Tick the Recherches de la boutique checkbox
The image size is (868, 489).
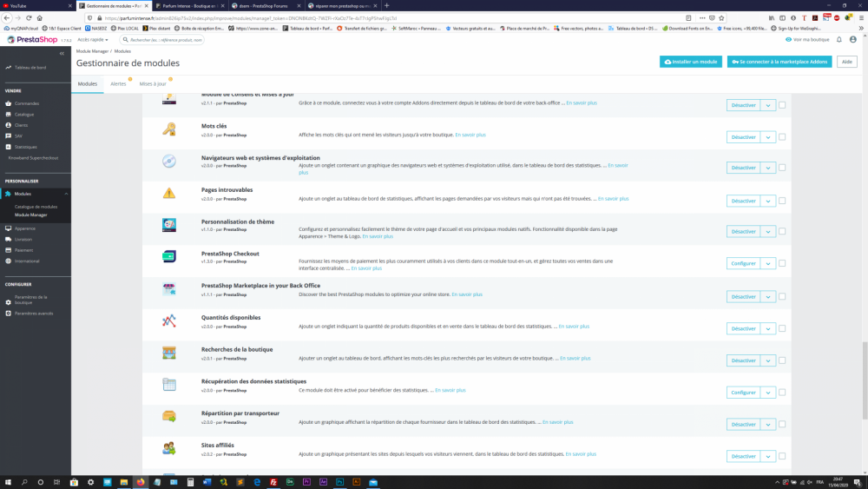click(x=782, y=360)
